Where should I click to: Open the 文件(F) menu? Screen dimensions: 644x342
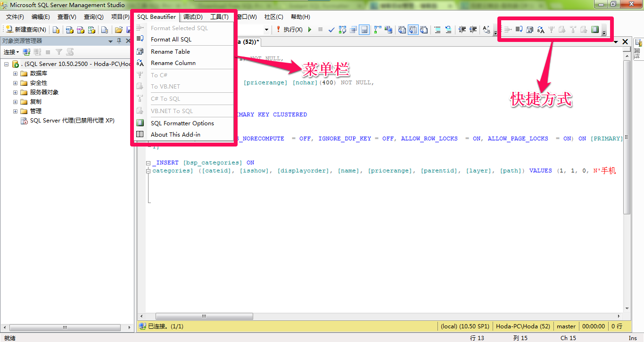click(15, 17)
